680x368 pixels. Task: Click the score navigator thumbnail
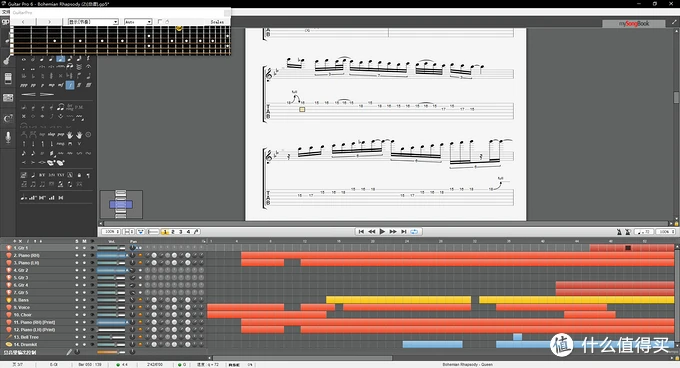tap(121, 204)
